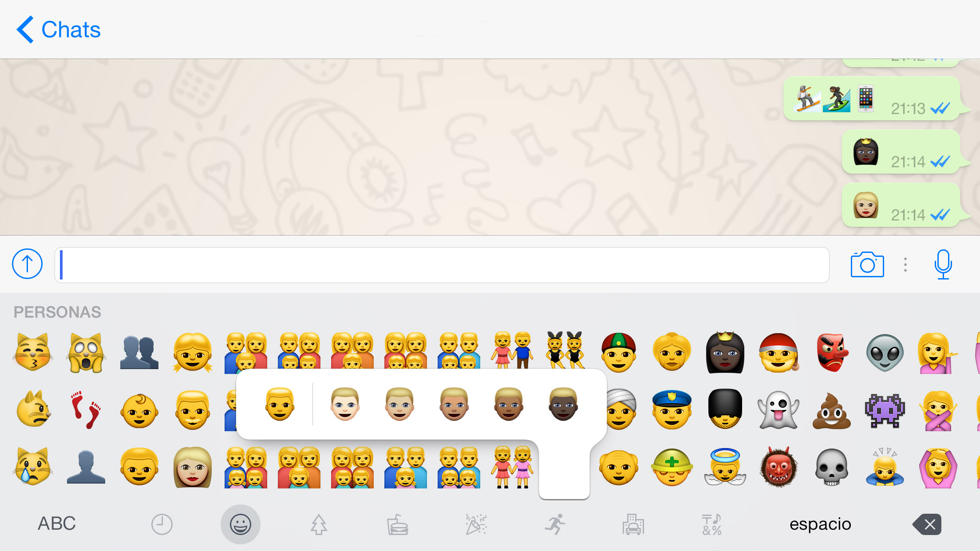The width and height of the screenshot is (980, 551).
Task: Switch to recent emojis clock tab
Action: (162, 524)
